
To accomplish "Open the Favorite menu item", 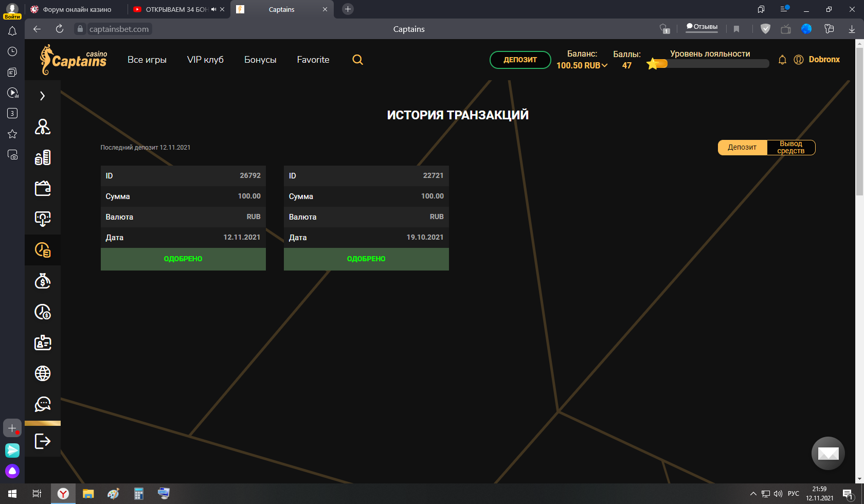I will [313, 60].
